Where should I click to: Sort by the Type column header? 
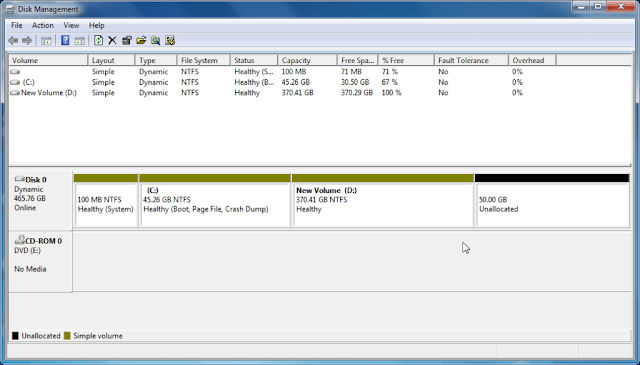pos(156,60)
